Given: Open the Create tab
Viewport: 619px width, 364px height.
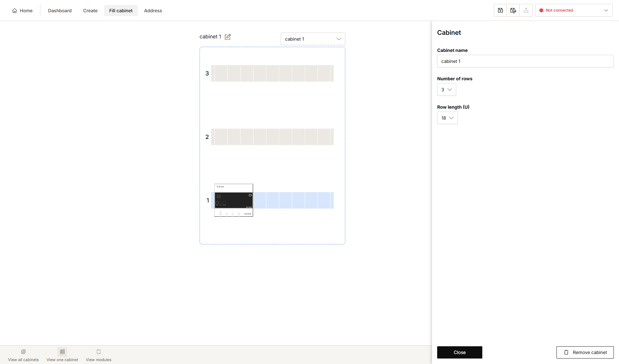Looking at the screenshot, I should pyautogui.click(x=90, y=11).
